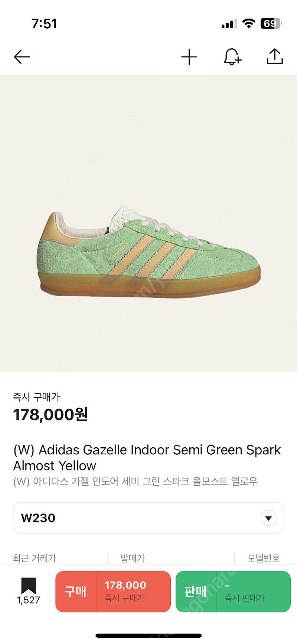Tap the Adidas Gazelle Indoor product title
297x644 pixels.
click(147, 458)
